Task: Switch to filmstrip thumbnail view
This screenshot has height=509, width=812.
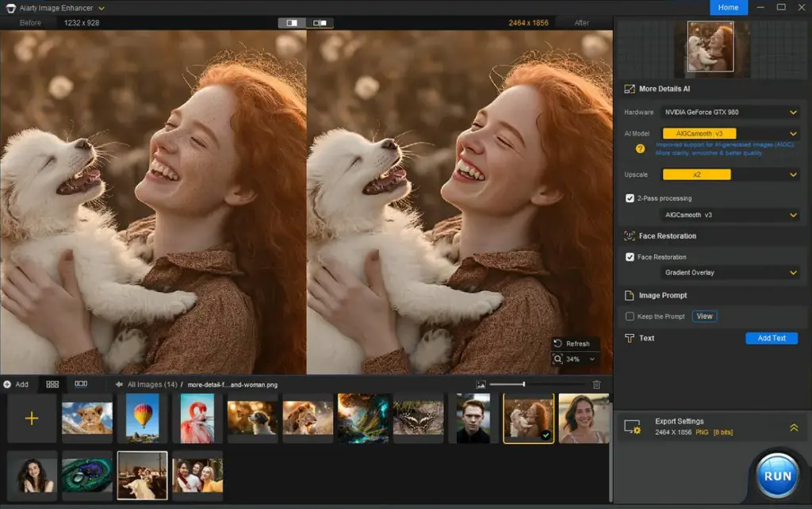Action: click(81, 384)
